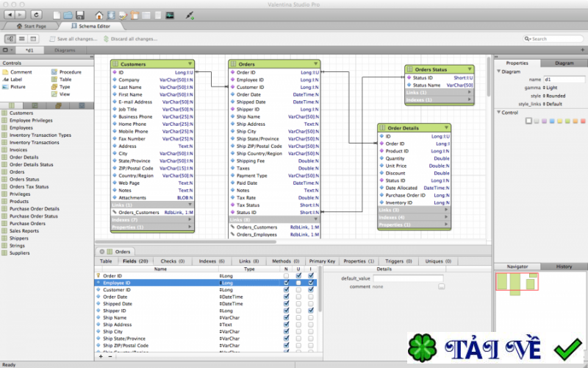Open the style dropdown showing Rounded
Image resolution: width=588 pixels, height=368 pixels.
[556, 96]
